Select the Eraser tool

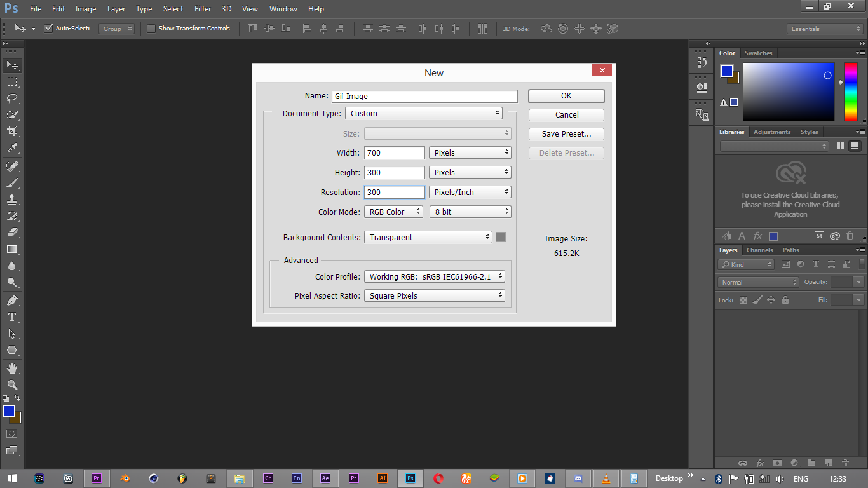[x=12, y=233]
